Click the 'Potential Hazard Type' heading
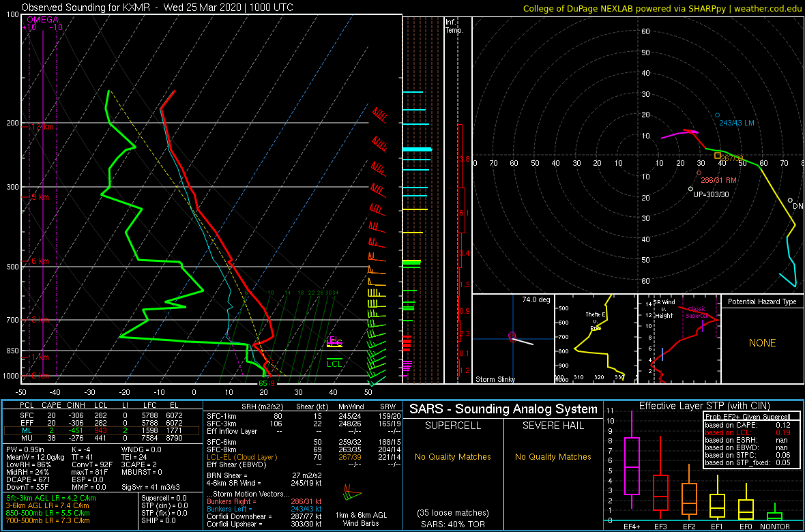Screen dimensions: 805x532 coord(763,302)
